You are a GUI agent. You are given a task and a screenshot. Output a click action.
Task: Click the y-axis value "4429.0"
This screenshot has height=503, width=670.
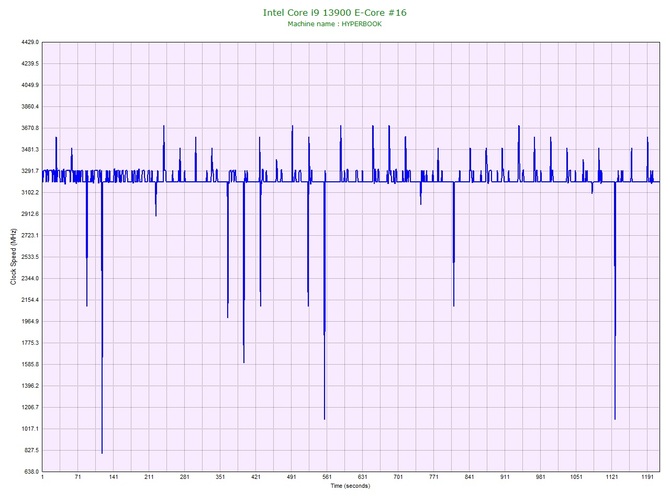tap(30, 42)
